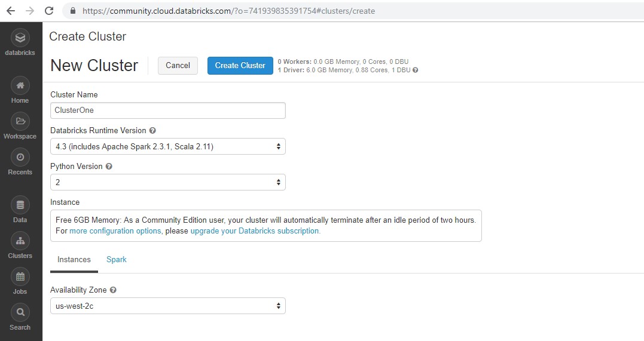Show help for Python Version

109,166
